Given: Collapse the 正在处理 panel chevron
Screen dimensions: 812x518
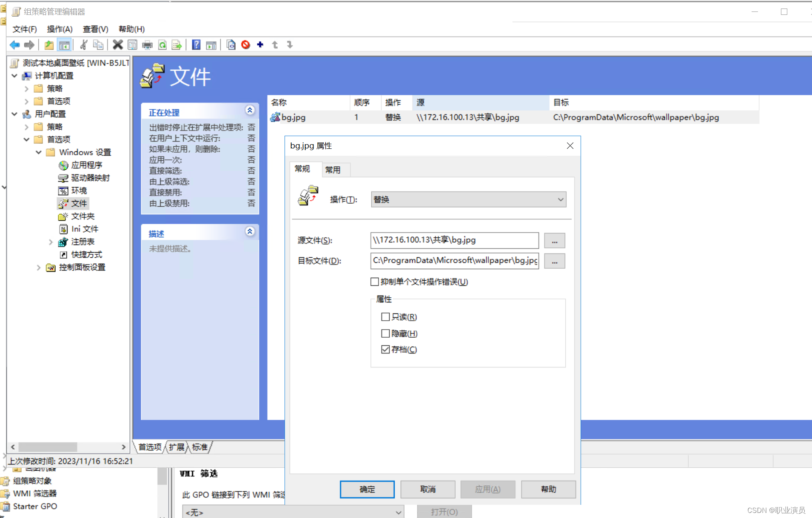Looking at the screenshot, I should tap(250, 110).
